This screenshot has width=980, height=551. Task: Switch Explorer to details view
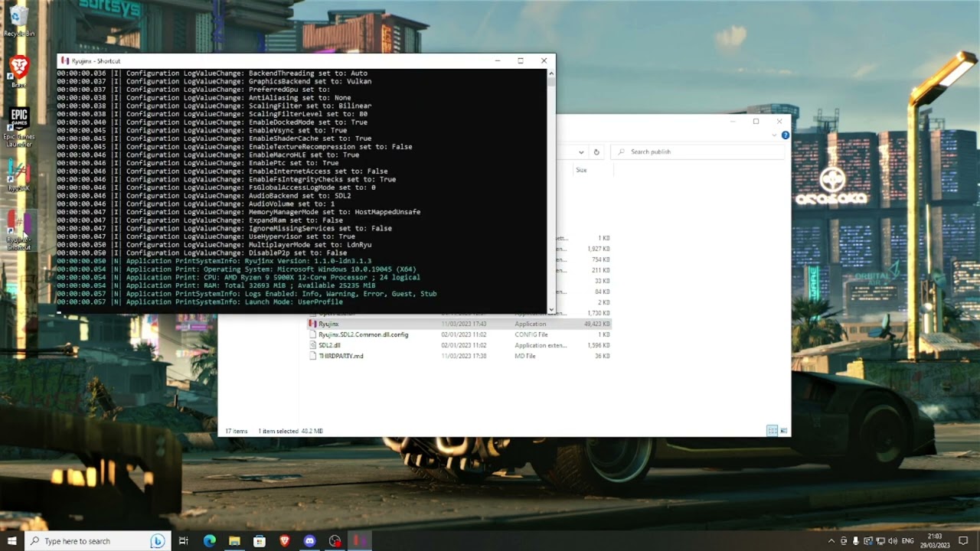[772, 431]
